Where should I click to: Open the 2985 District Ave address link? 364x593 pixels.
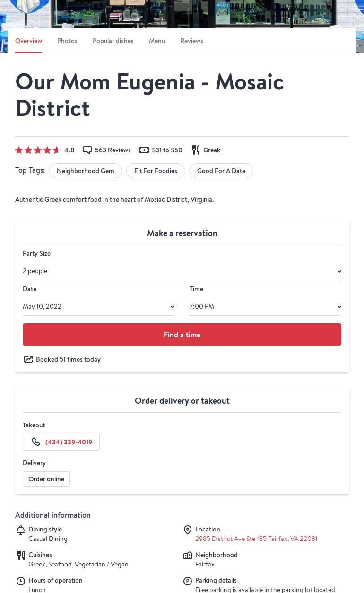click(256, 539)
